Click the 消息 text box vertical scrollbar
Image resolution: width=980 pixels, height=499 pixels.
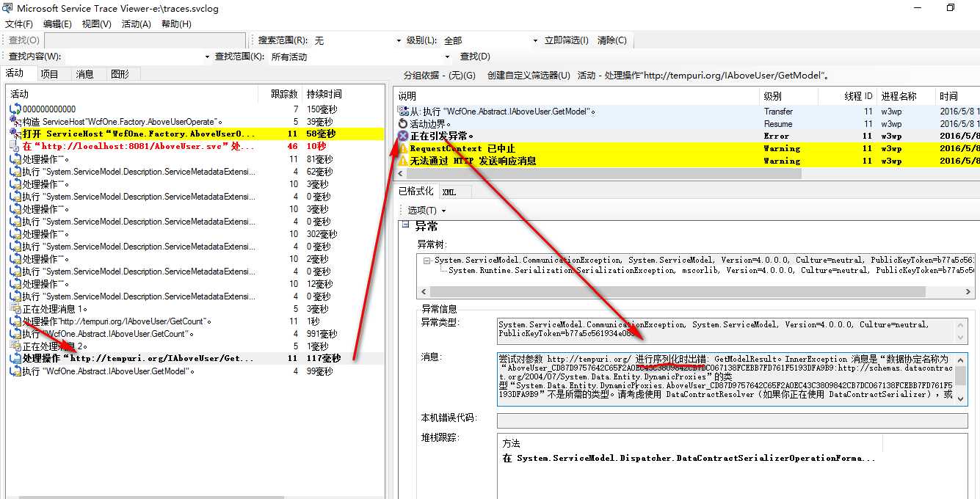(961, 379)
